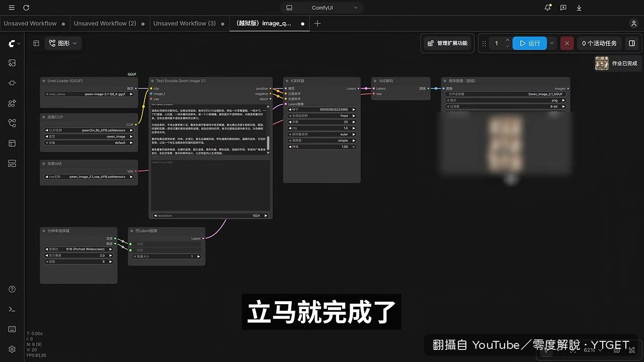The width and height of the screenshot is (644, 362).
Task: Open 管理扩展功能 manager
Action: [x=447, y=43]
